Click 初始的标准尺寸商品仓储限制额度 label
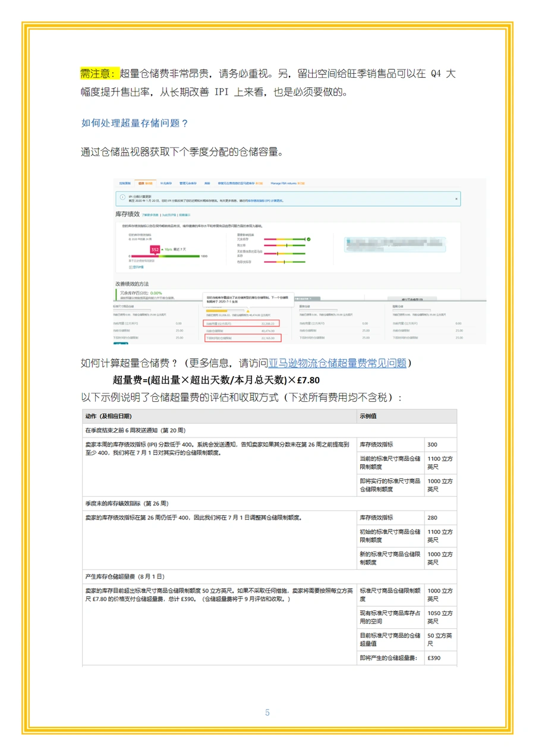The image size is (535, 756). click(x=390, y=536)
